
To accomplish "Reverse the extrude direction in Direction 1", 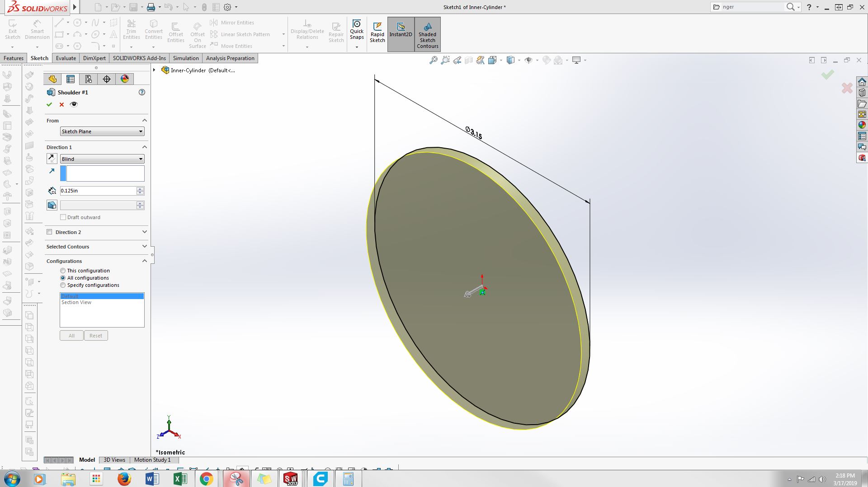I will [52, 159].
